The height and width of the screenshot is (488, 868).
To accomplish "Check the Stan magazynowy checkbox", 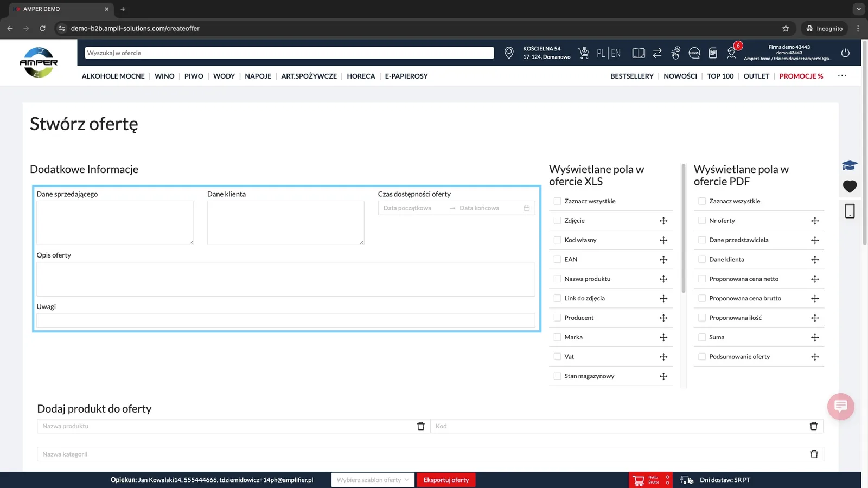I will click(557, 376).
